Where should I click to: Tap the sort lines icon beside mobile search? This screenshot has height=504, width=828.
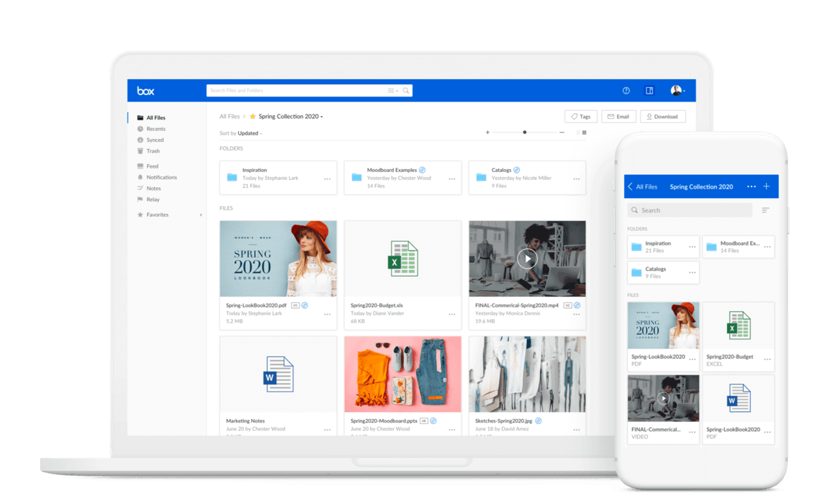[x=765, y=210]
